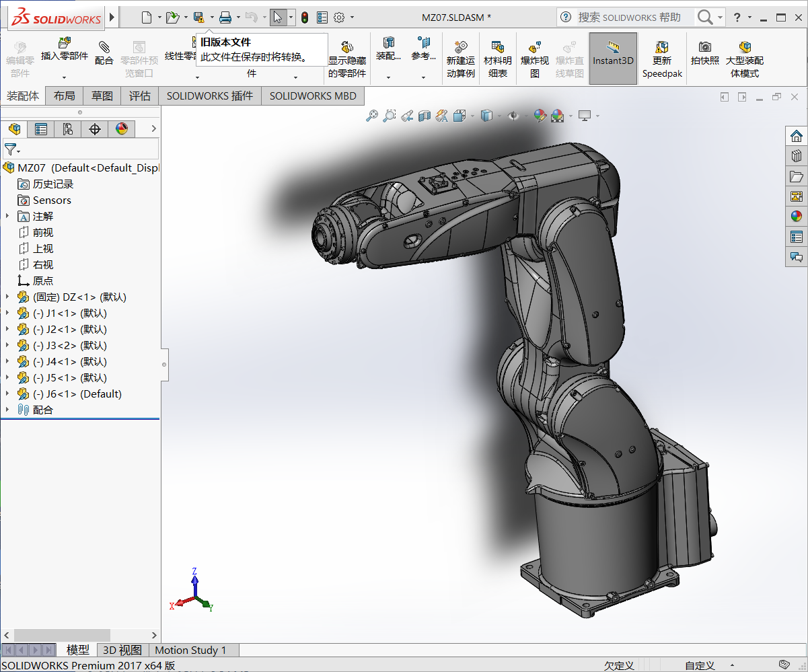Expand the 注解 annotations folder

point(7,216)
